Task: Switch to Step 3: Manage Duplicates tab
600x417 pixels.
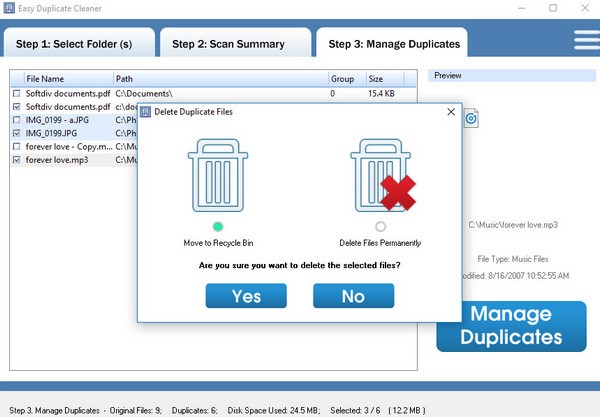Action: [x=392, y=42]
